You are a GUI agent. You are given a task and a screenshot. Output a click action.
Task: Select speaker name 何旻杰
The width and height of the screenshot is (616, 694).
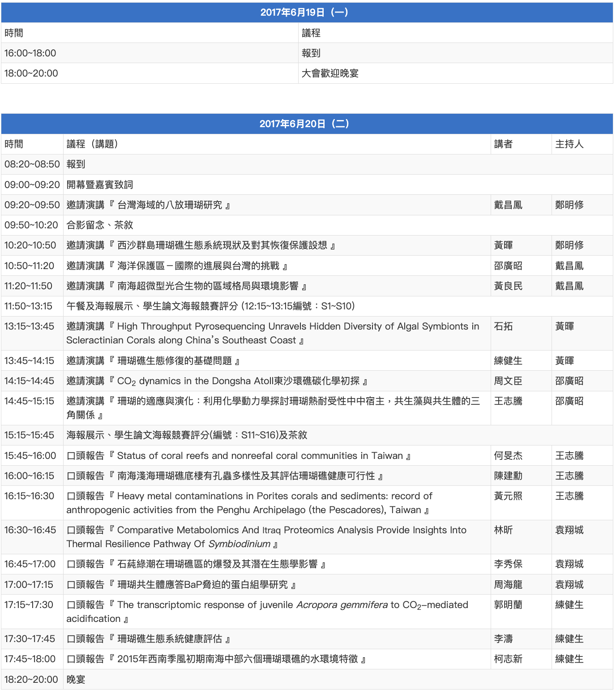(508, 456)
